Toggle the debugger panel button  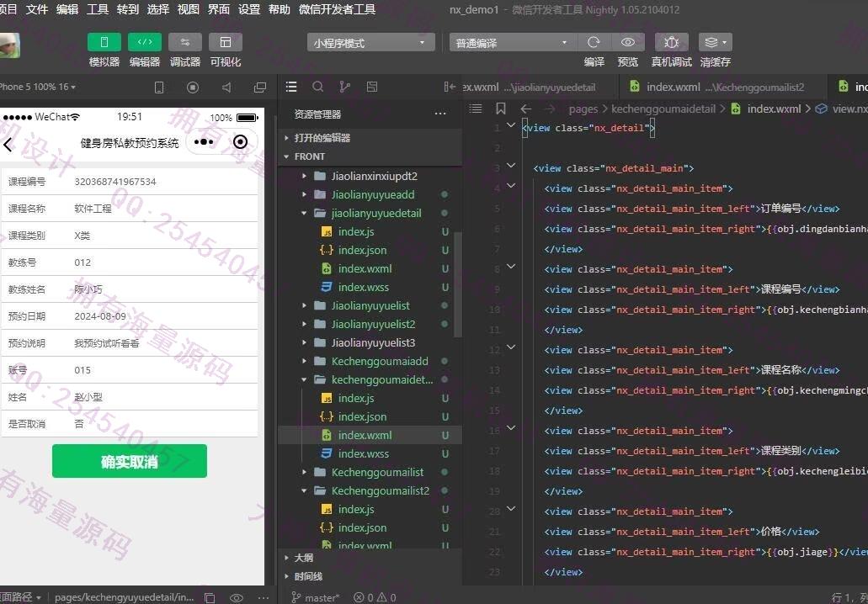185,42
